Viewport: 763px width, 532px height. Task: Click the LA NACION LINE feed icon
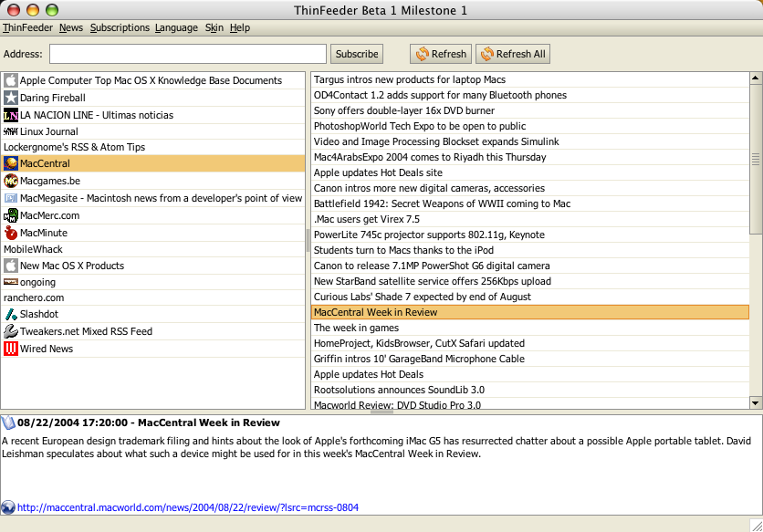11,115
